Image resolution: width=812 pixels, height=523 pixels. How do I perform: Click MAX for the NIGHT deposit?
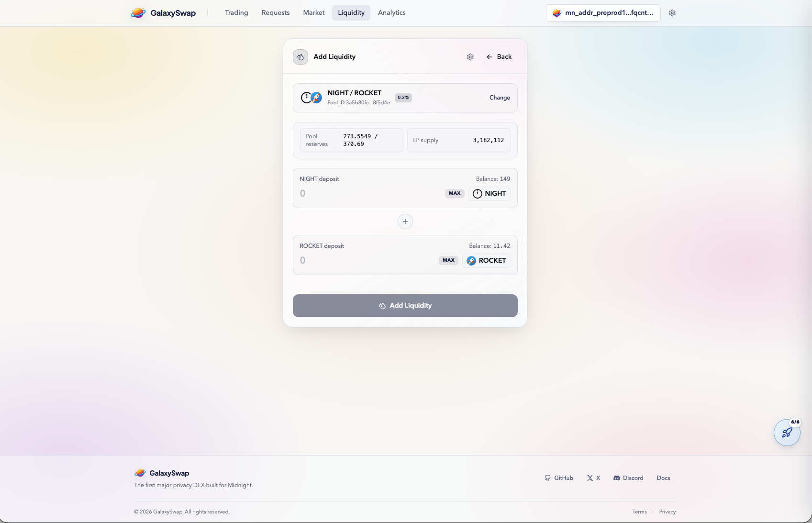pos(454,193)
